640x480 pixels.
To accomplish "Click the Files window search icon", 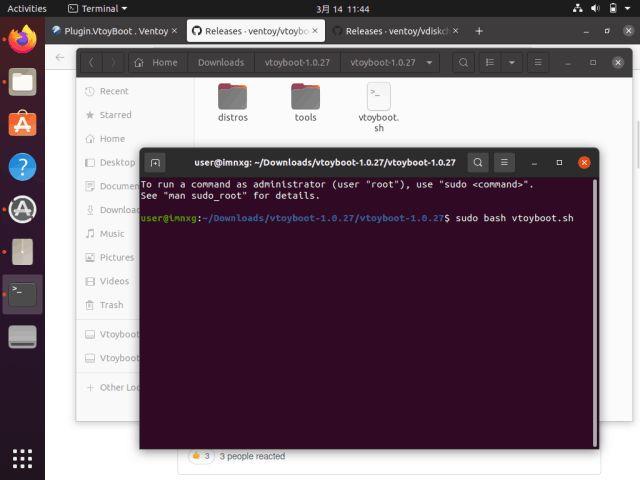I will (463, 62).
